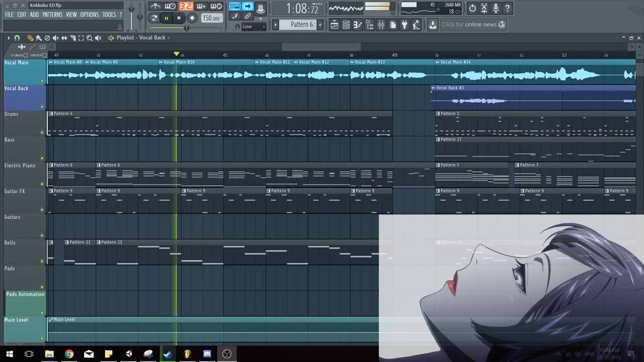The width and height of the screenshot is (644, 362).
Task: Mute the Drums track green light
Action: coord(42,133)
